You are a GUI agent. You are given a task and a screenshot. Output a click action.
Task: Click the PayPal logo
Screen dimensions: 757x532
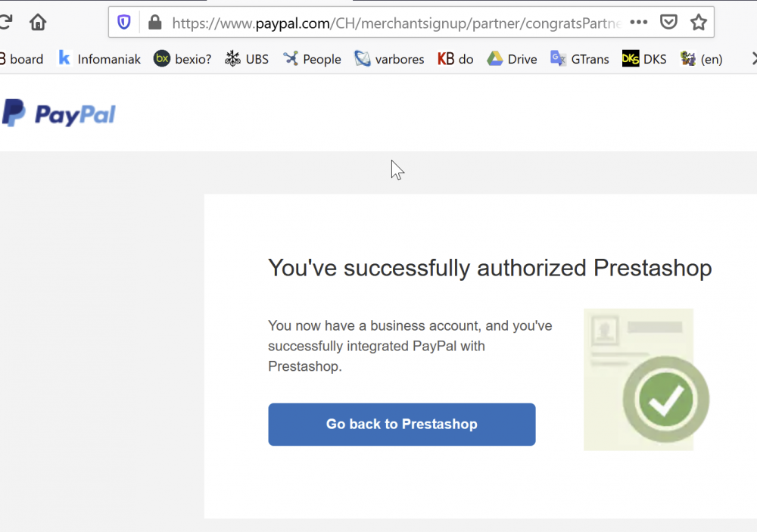(x=59, y=112)
